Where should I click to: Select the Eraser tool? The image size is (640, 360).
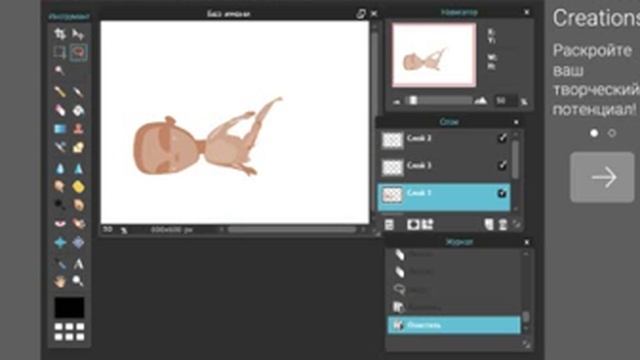(x=60, y=110)
